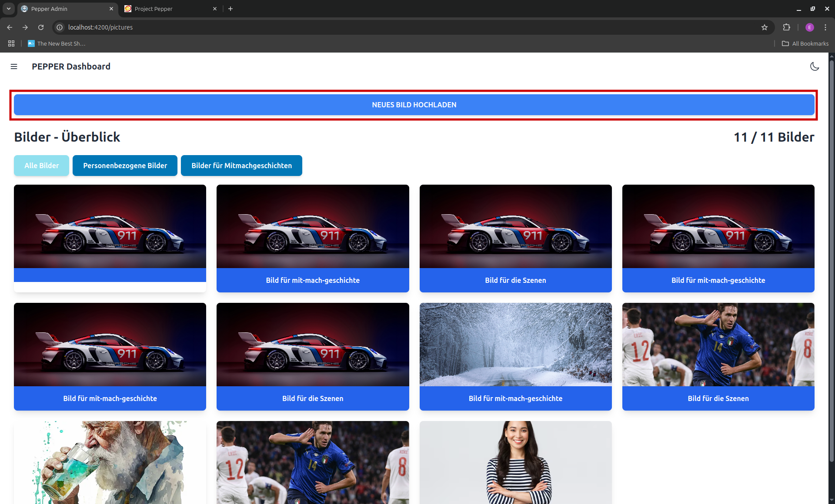Open the watercolor old man drinking picture

(x=110, y=462)
